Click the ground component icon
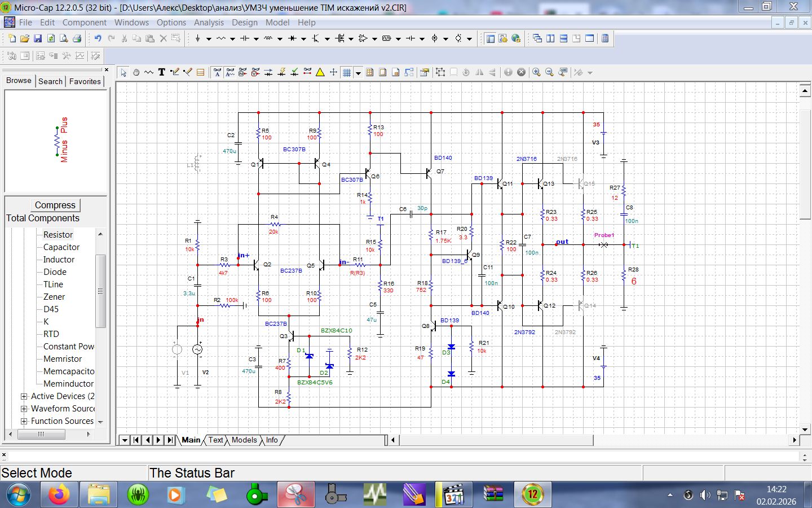This screenshot has width=812, height=508. pos(197,38)
